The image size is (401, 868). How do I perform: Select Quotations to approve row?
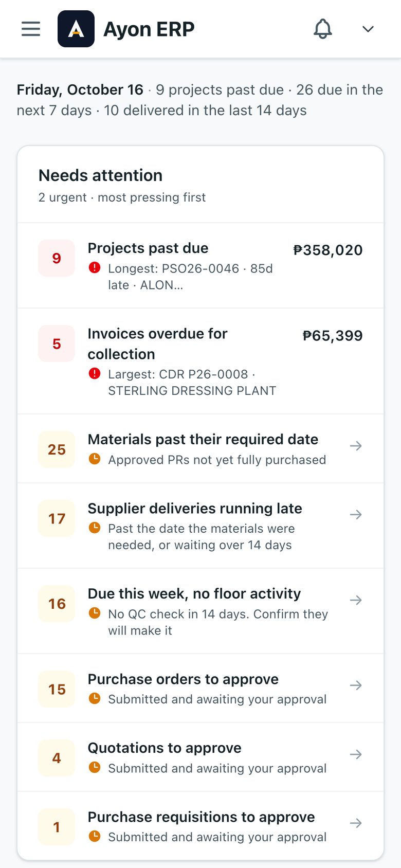pyautogui.click(x=200, y=757)
